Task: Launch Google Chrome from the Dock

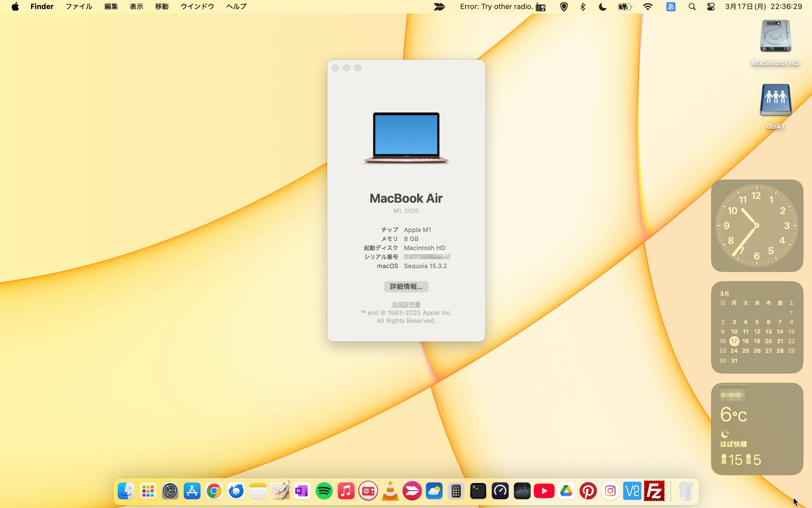Action: (214, 491)
